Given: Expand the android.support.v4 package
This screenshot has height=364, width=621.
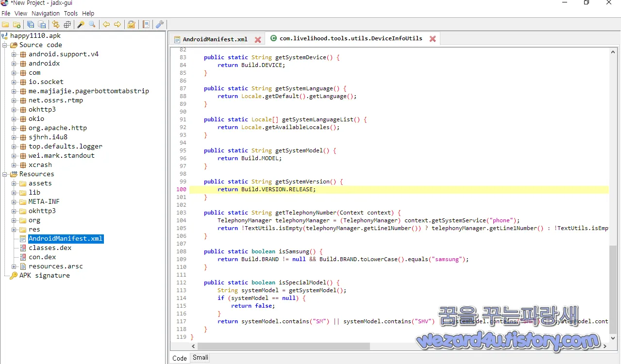Looking at the screenshot, I should [x=14, y=54].
